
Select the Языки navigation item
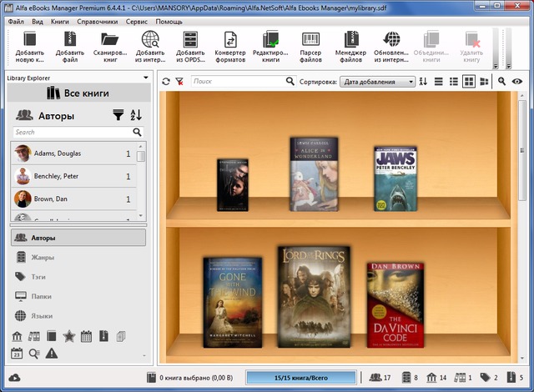pyautogui.click(x=78, y=316)
